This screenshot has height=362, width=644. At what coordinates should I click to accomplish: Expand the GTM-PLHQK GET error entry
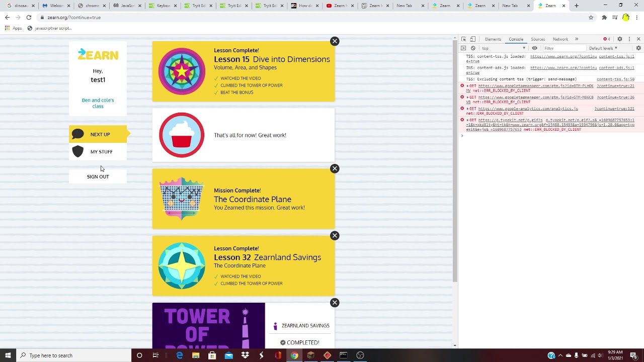click(x=467, y=86)
